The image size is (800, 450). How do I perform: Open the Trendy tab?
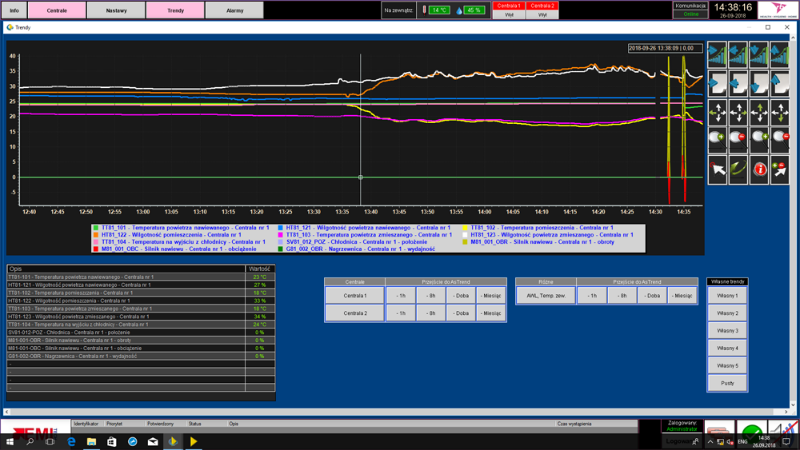pos(175,10)
